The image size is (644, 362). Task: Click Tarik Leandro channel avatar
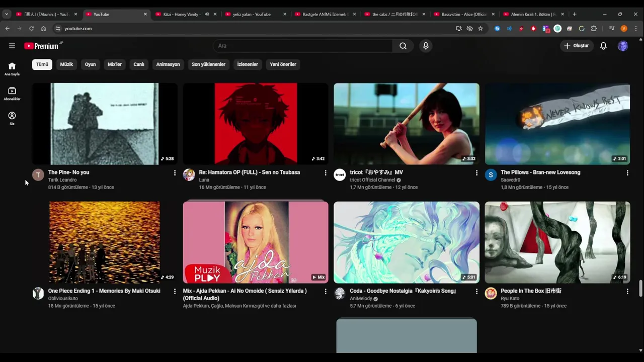click(x=38, y=174)
